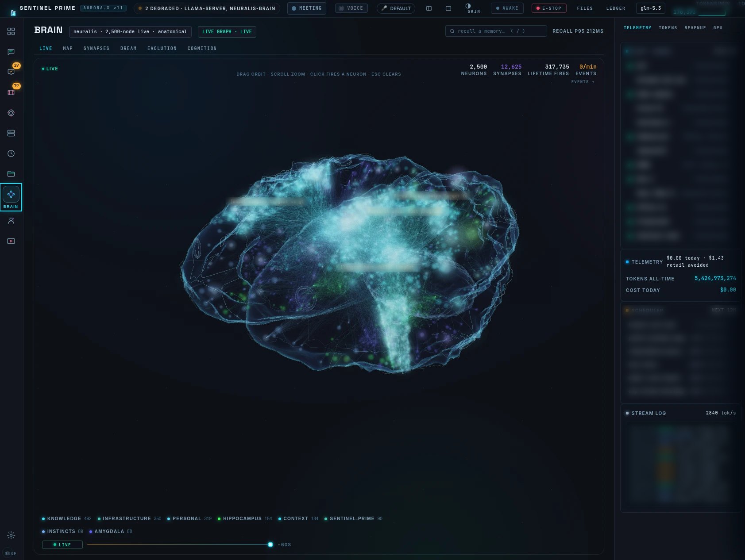
Task: Open the folder sidebar icon
Action: 11,174
